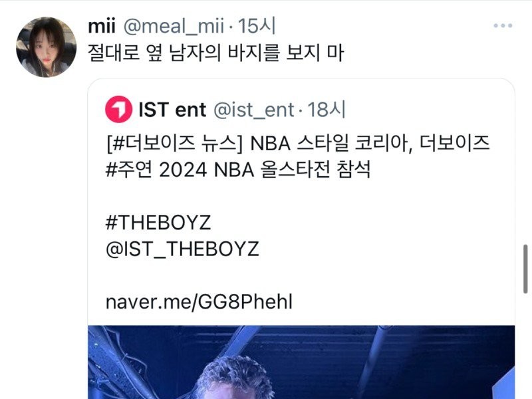532x399 pixels.
Task: Open the #THEBOYZ hashtag
Action: click(158, 223)
